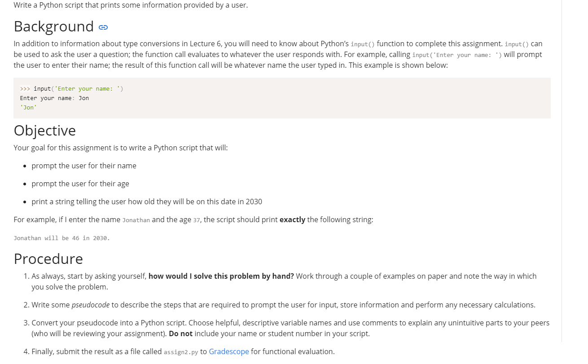
Task: Click the Objective heading
Action: coord(45,130)
